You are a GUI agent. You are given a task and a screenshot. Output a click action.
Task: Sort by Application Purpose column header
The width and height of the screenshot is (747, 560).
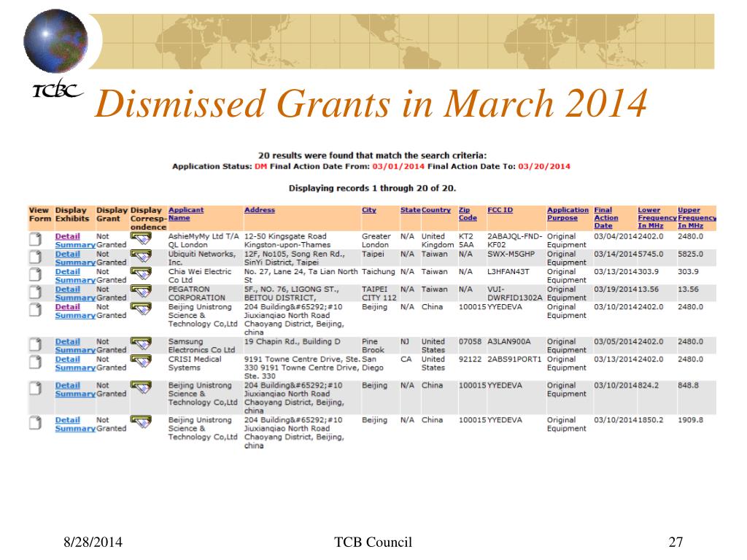[x=568, y=214]
